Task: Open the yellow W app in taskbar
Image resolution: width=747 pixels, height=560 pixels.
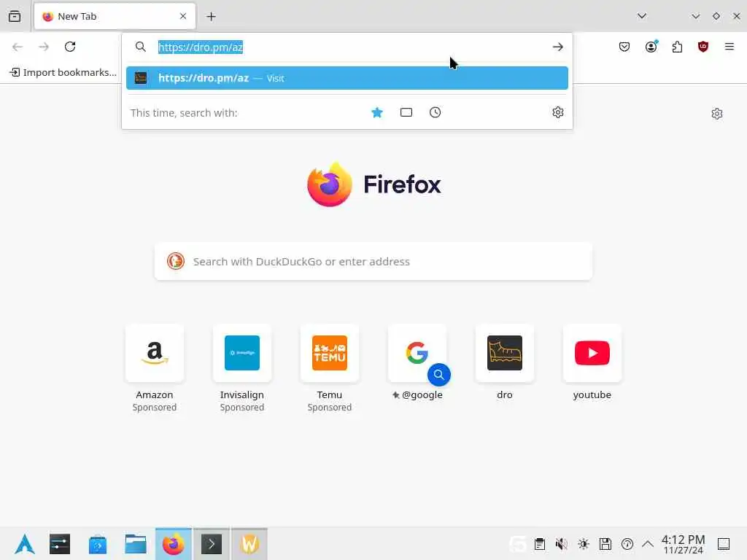Action: [x=249, y=544]
